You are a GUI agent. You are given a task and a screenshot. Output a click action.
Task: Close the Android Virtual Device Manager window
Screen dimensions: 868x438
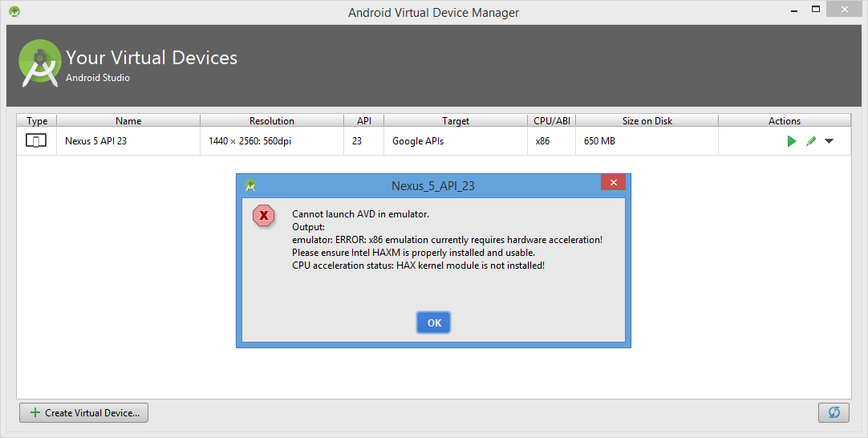(x=844, y=9)
